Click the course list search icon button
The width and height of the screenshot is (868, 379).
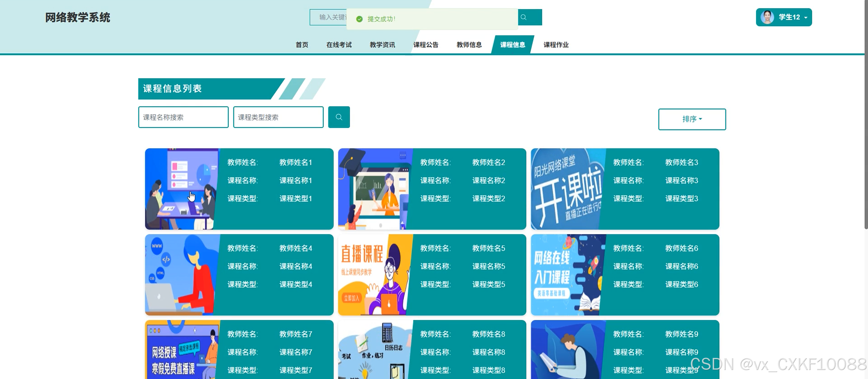pyautogui.click(x=339, y=117)
